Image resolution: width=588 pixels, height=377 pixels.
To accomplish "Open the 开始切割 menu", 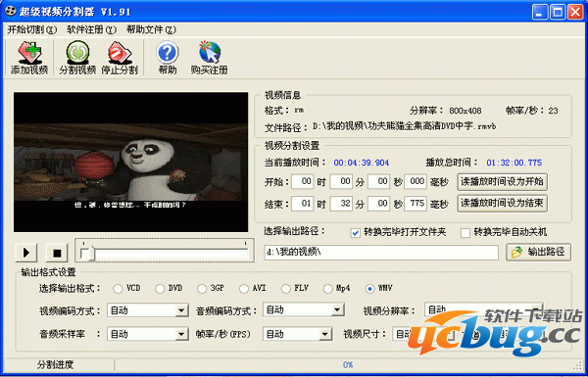I will pyautogui.click(x=32, y=29).
